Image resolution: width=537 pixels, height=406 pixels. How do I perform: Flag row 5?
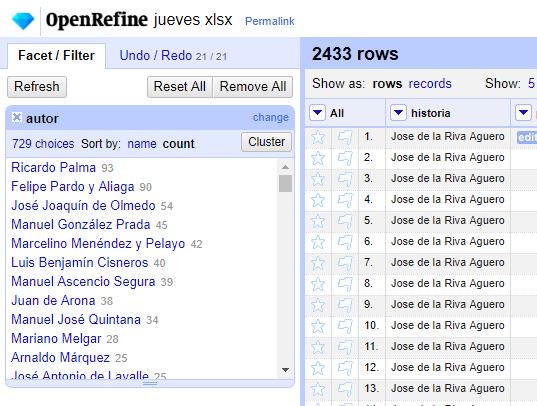(345, 221)
